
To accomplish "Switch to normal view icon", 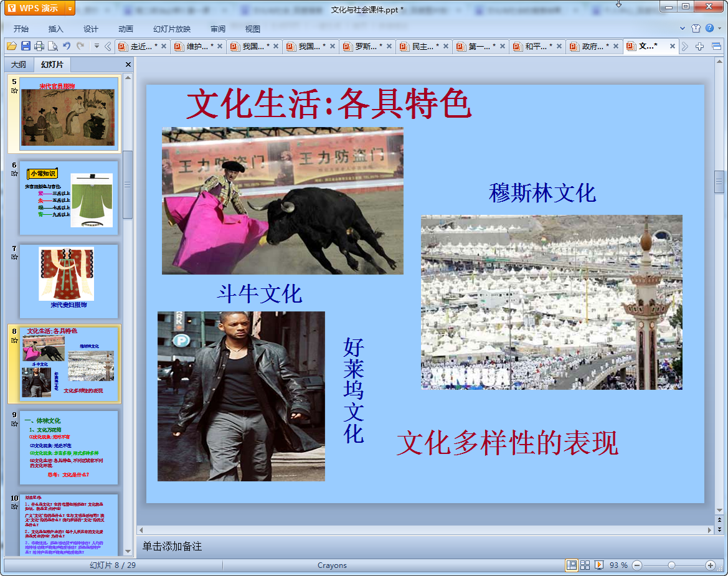I will (572, 565).
